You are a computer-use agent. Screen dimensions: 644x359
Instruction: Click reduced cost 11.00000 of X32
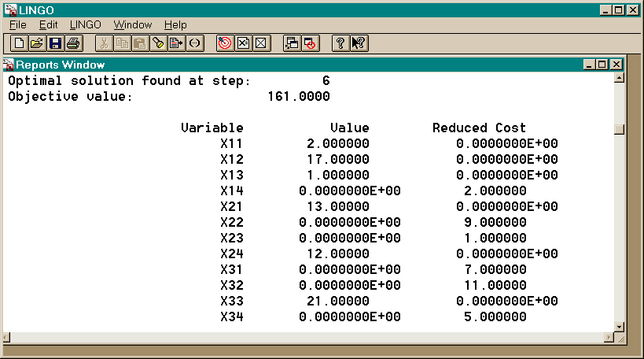tap(495, 286)
